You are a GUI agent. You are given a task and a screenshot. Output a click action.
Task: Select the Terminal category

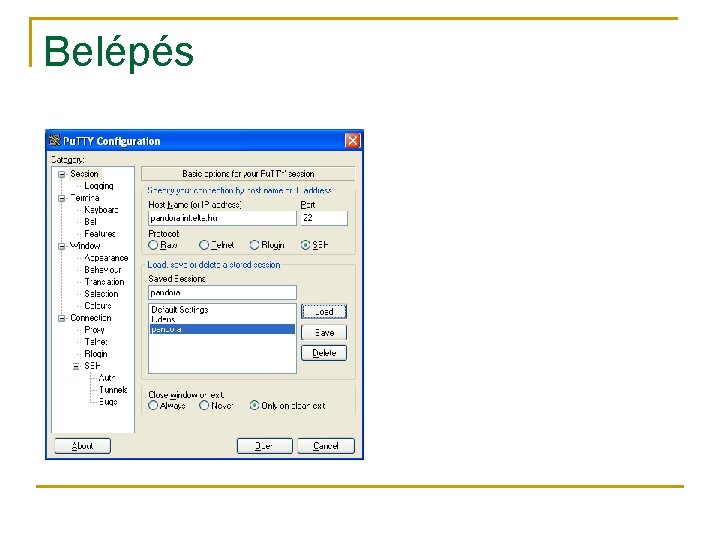click(85, 198)
